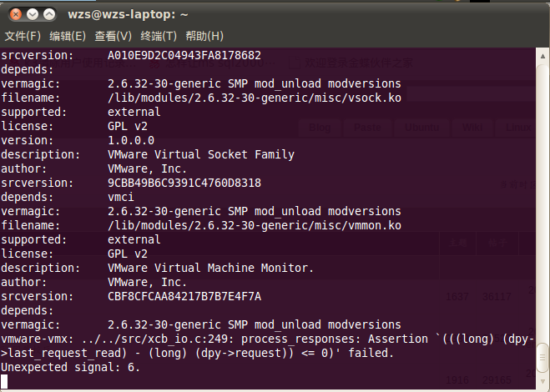Click the vertical scrollbar thumb handle
Viewport: 550px width, 392px height.
tap(542, 358)
